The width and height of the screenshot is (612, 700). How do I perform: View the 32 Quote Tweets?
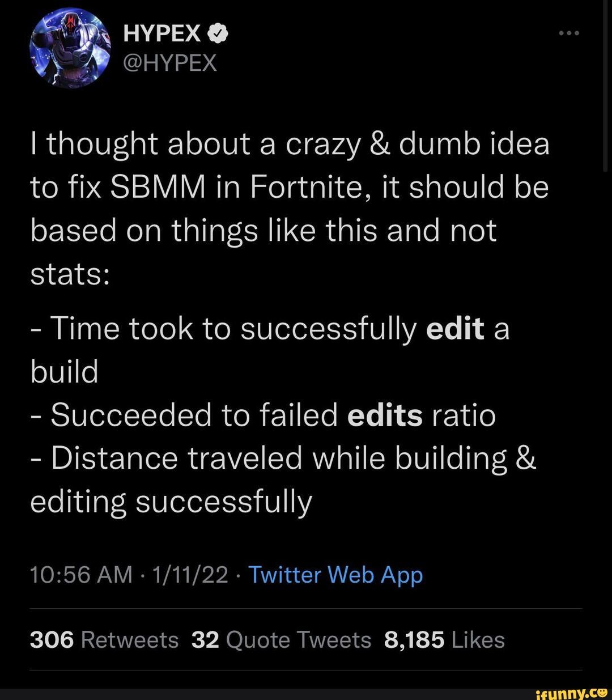280,639
